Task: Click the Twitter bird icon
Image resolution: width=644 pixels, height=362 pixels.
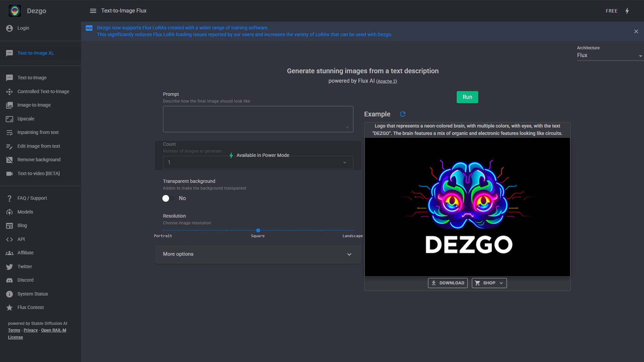Action: 9,267
